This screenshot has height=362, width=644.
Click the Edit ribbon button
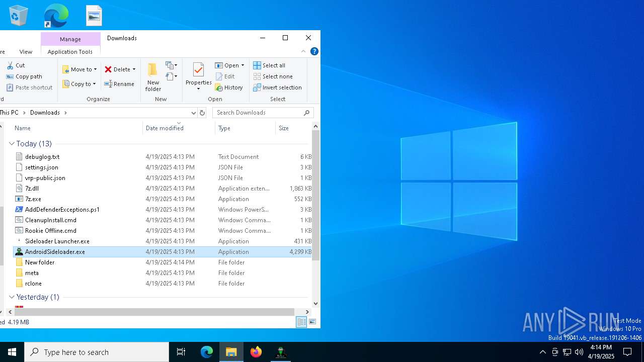click(225, 76)
